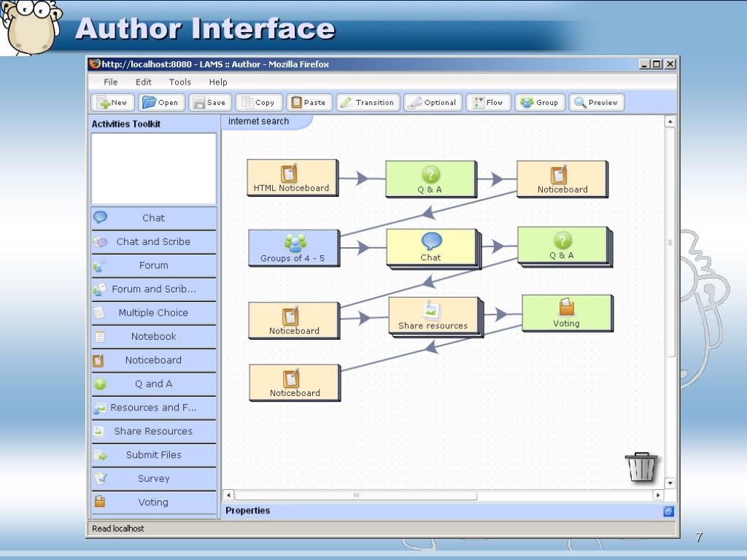Select the Voting activity on canvas
The height and width of the screenshot is (560, 747).
click(x=568, y=314)
